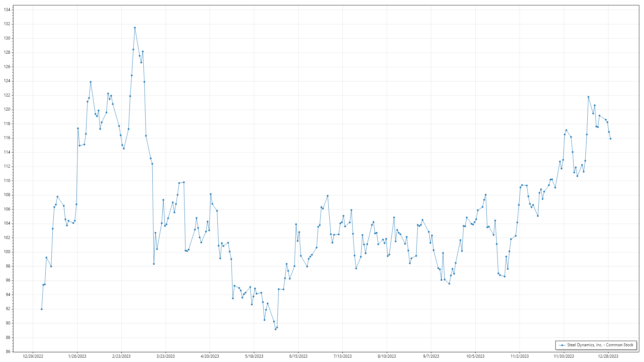Click the 12/28/2023 x-axis date label
644x362 pixels.
point(608,356)
